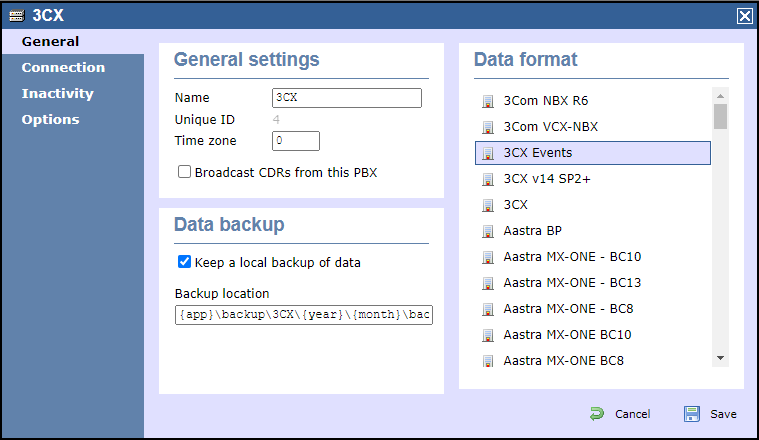
Task: Open the Inactivity tab
Action: pos(58,93)
